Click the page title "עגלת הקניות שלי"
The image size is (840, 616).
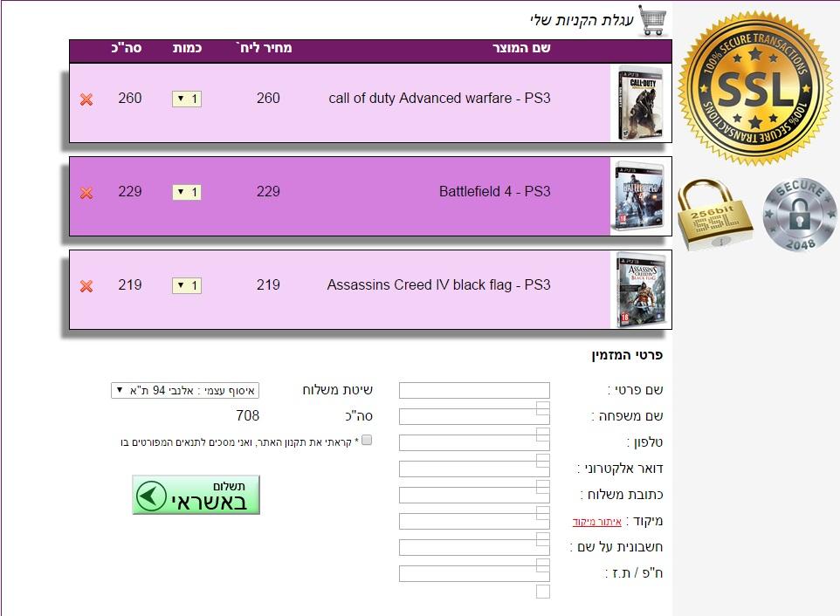coord(582,20)
